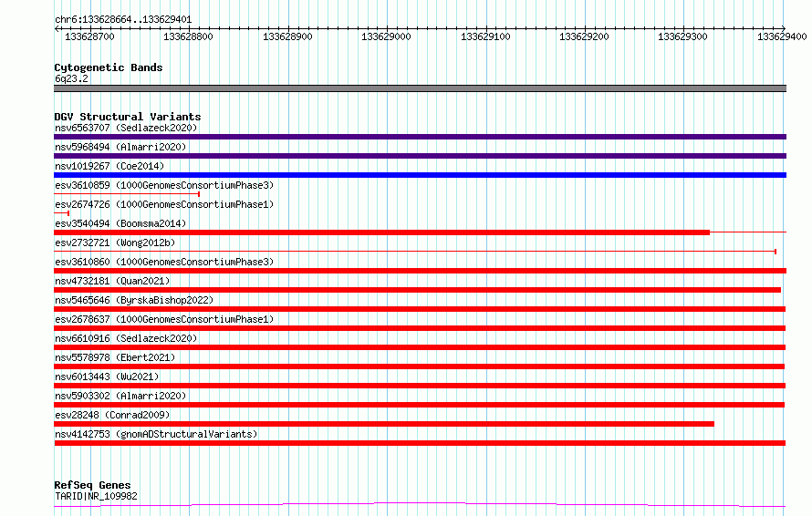Click ruler position 133629000
The width and height of the screenshot is (812, 516).
point(386,36)
